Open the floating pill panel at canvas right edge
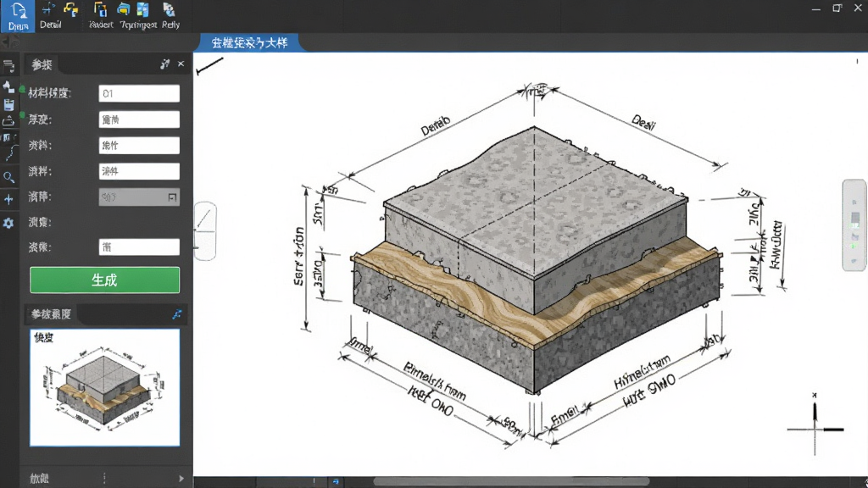Screen dimensions: 868x488 pos(854,225)
